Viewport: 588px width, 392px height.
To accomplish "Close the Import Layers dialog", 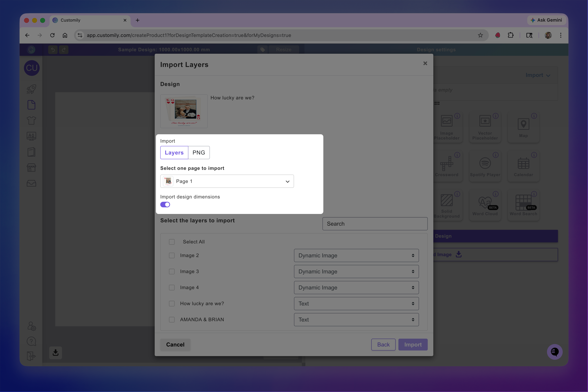I will [x=425, y=63].
